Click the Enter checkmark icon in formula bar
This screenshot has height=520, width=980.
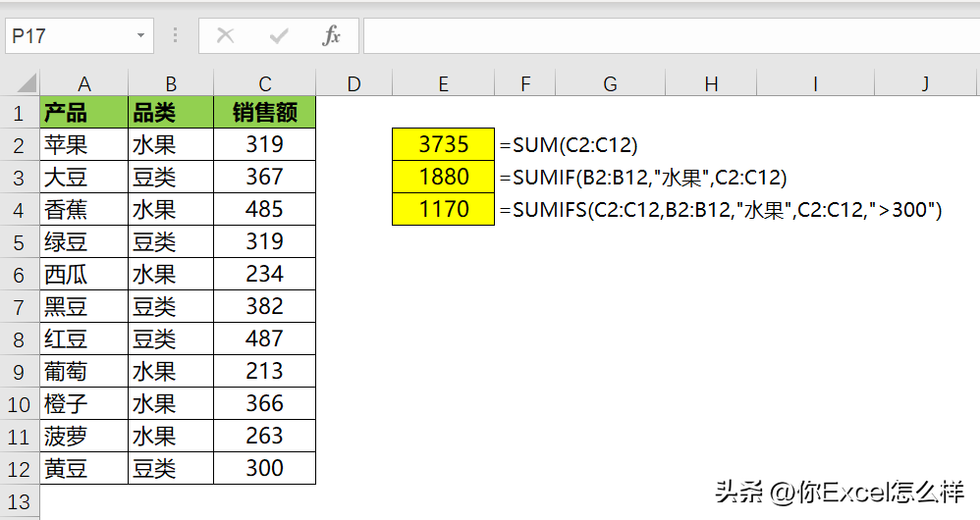tap(279, 36)
